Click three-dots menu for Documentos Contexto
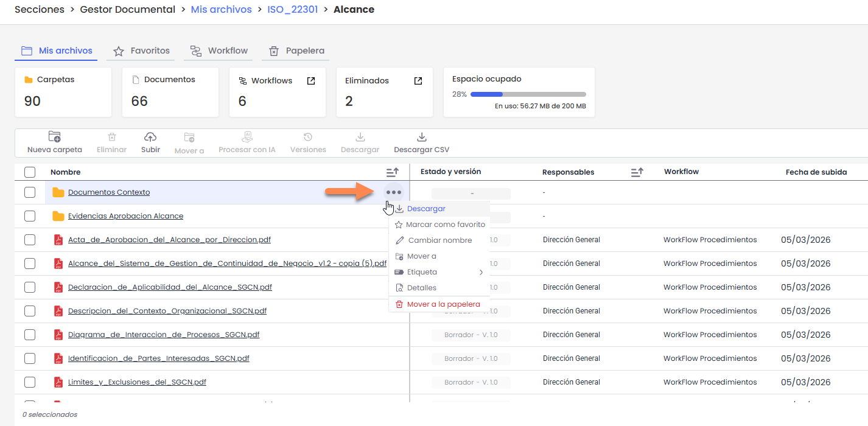Image resolution: width=868 pixels, height=426 pixels. pyautogui.click(x=394, y=192)
